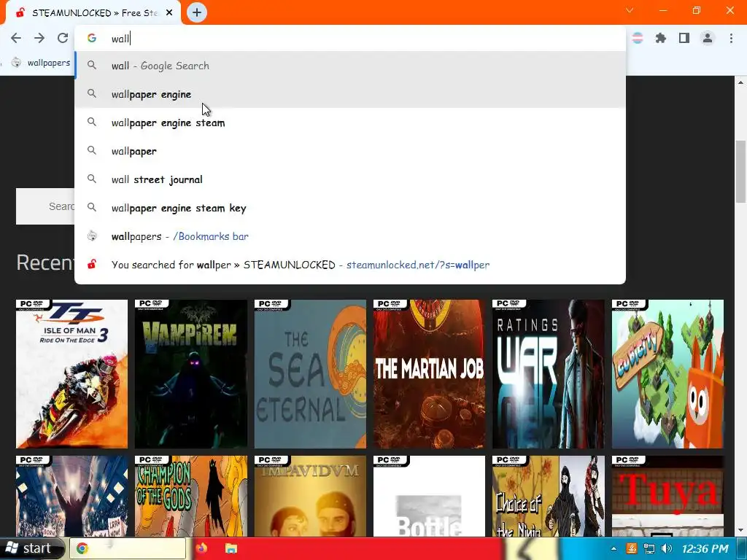Select the STEAMUNLOCKED browser tab
This screenshot has height=560, width=747.
[x=93, y=13]
